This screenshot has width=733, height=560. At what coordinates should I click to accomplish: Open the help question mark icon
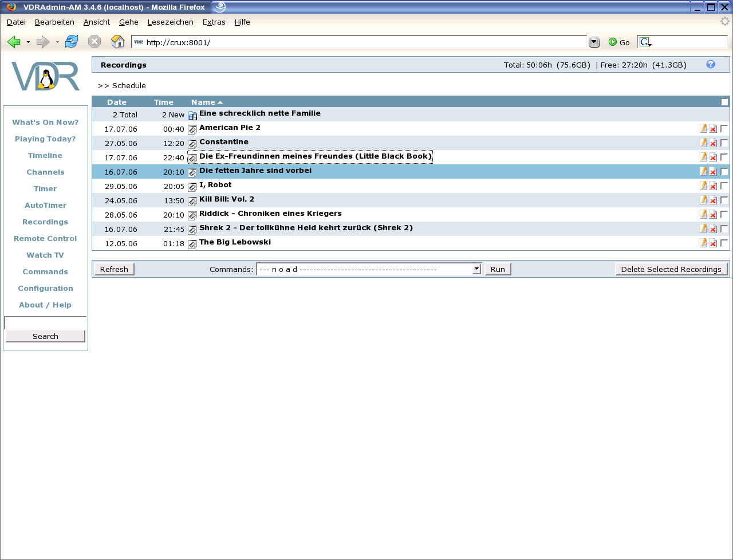coord(711,65)
